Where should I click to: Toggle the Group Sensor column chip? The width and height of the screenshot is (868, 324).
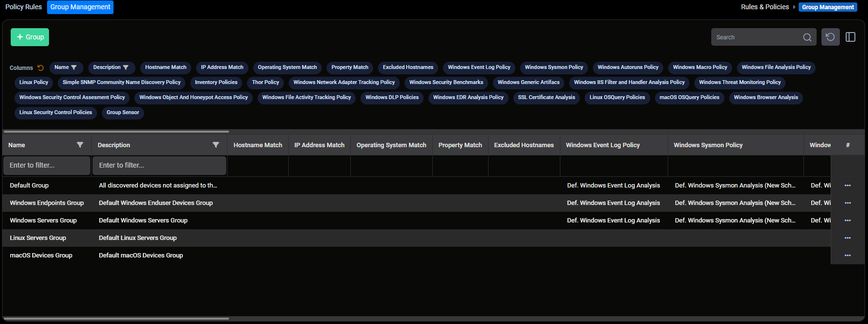coord(123,113)
